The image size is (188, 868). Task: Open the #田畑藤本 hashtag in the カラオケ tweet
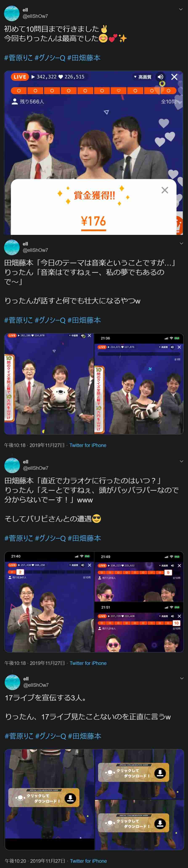[x=84, y=539]
